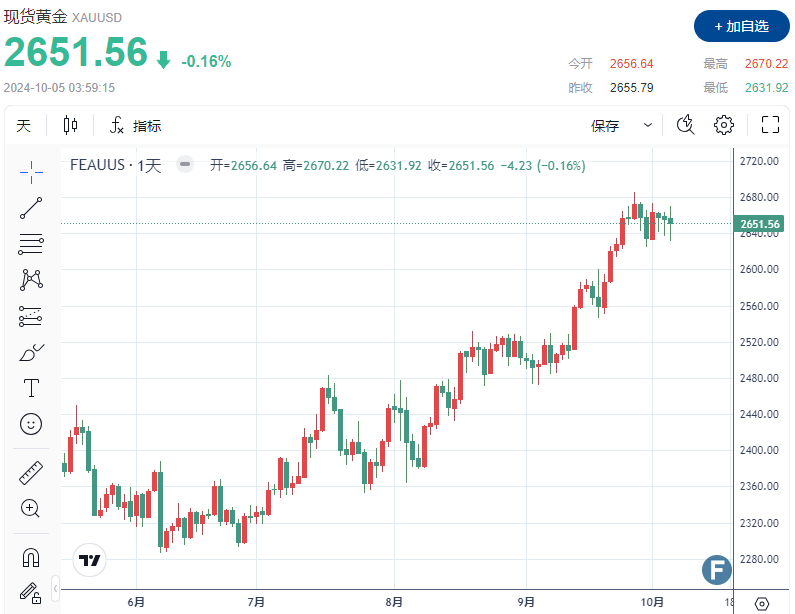The image size is (795, 614).
Task: Click the 加自选 add to watchlist button
Action: tap(741, 26)
